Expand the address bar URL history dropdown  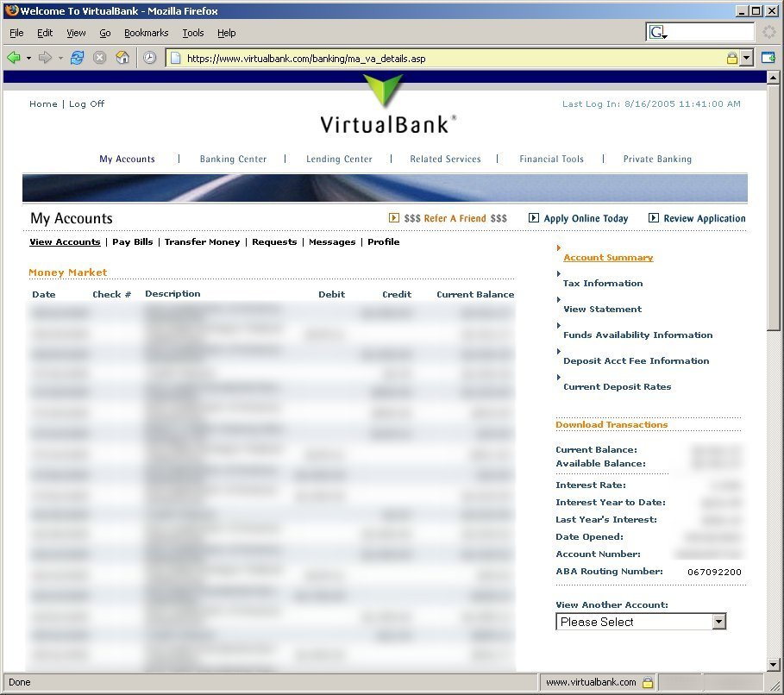pyautogui.click(x=746, y=58)
